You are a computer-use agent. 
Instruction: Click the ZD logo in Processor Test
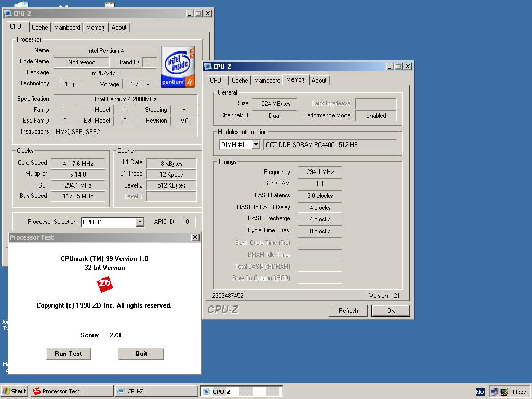[x=104, y=284]
